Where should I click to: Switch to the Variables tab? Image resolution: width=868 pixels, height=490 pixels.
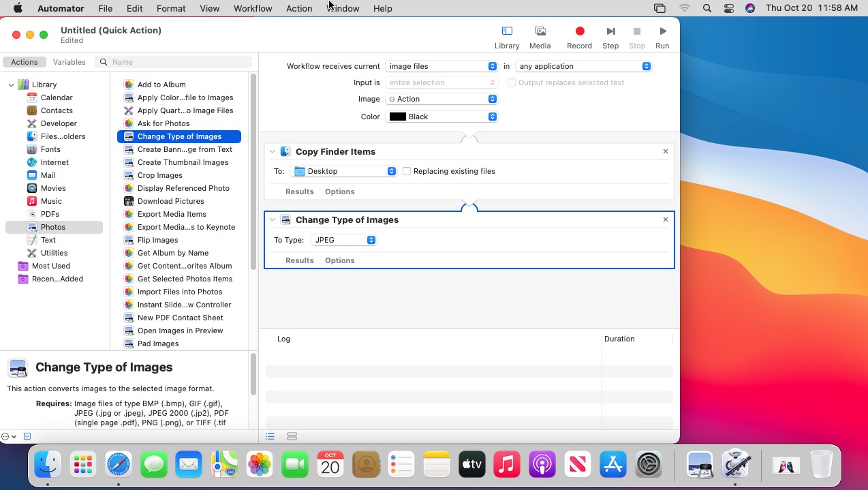click(x=69, y=62)
